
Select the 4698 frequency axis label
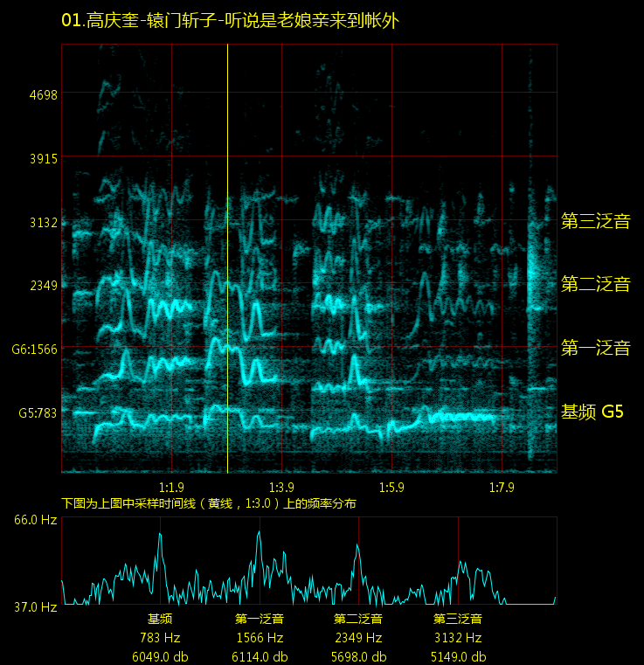(43, 94)
